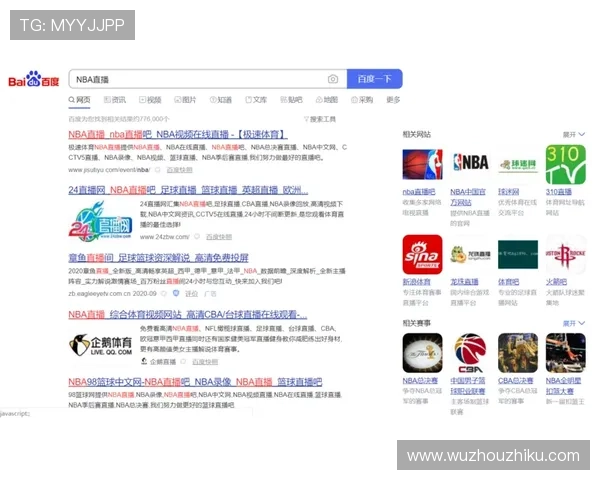Viewport: 600px width, 480px height.
Task: Open the 采购 tab
Action: pyautogui.click(x=362, y=100)
